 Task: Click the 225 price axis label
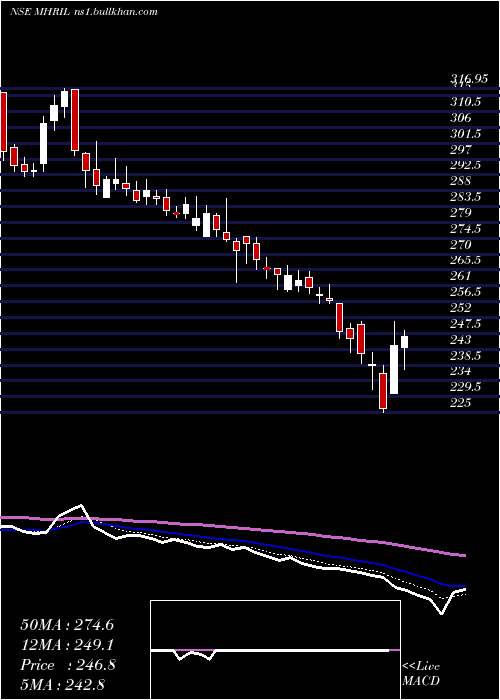coord(461,403)
